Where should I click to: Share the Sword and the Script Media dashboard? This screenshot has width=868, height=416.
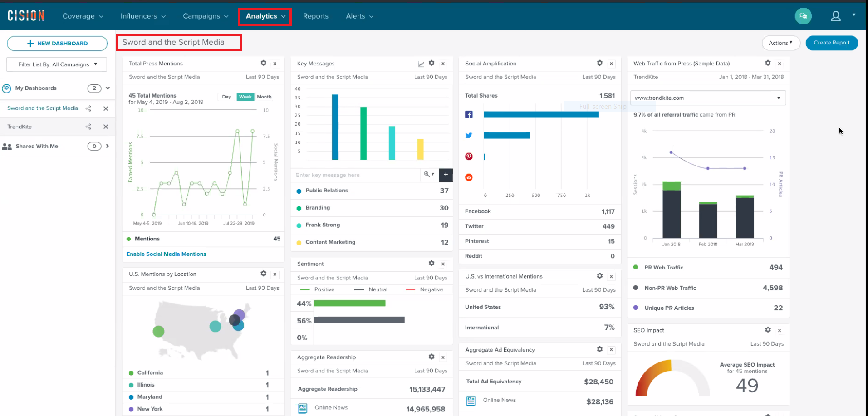click(x=88, y=108)
